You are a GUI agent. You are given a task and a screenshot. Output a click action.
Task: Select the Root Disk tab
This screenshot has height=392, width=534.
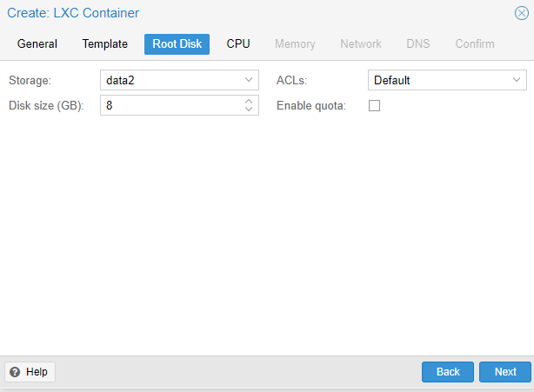pos(177,44)
